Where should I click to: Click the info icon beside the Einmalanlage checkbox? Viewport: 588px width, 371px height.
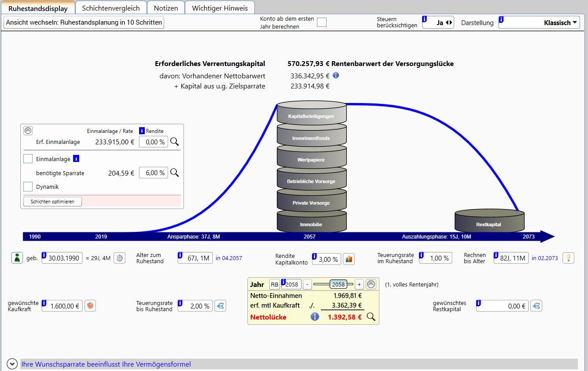click(76, 159)
